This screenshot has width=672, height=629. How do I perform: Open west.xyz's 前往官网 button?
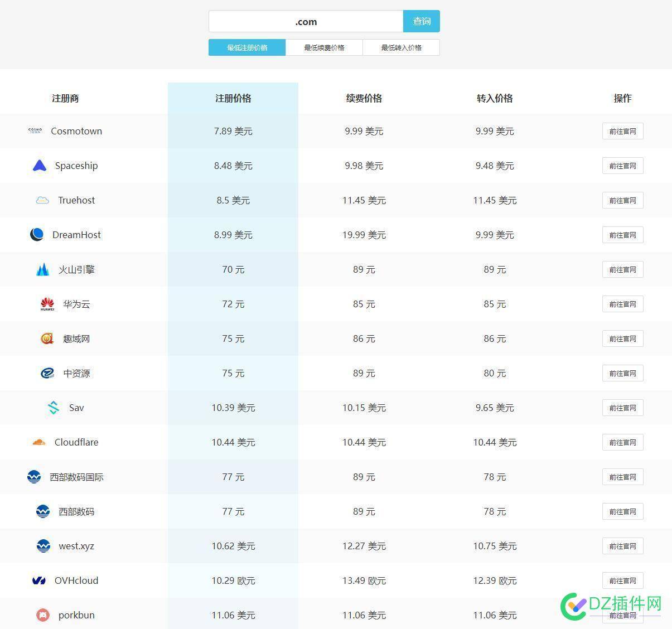click(x=622, y=546)
